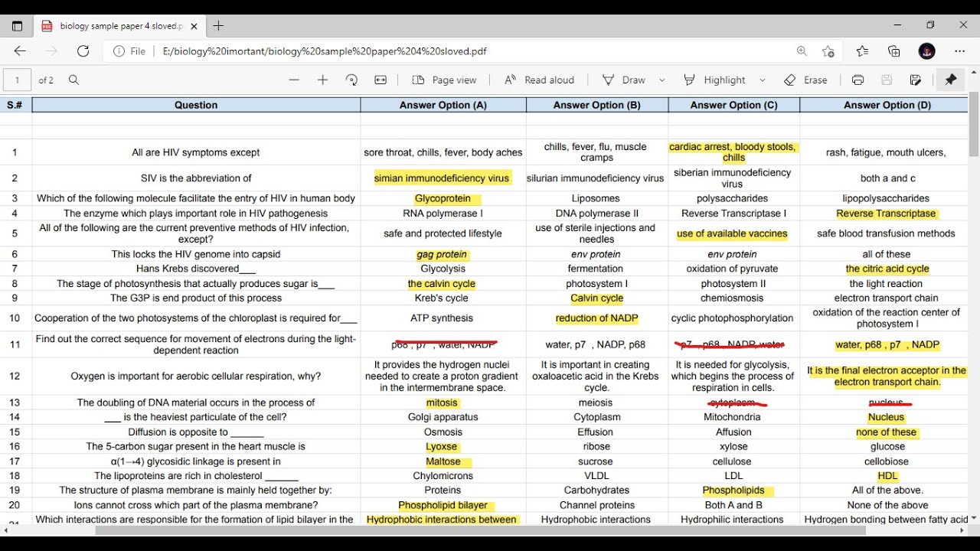The height and width of the screenshot is (551, 980).
Task: Zoom out the PDF
Action: click(x=294, y=80)
